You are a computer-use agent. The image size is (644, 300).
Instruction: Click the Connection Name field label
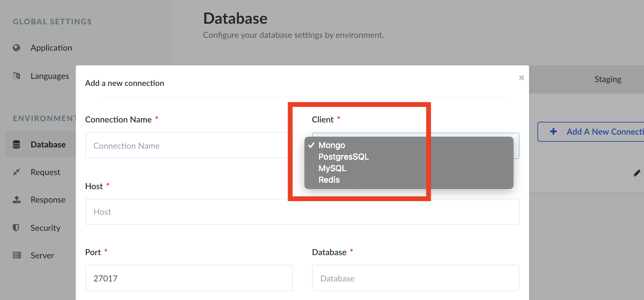118,120
